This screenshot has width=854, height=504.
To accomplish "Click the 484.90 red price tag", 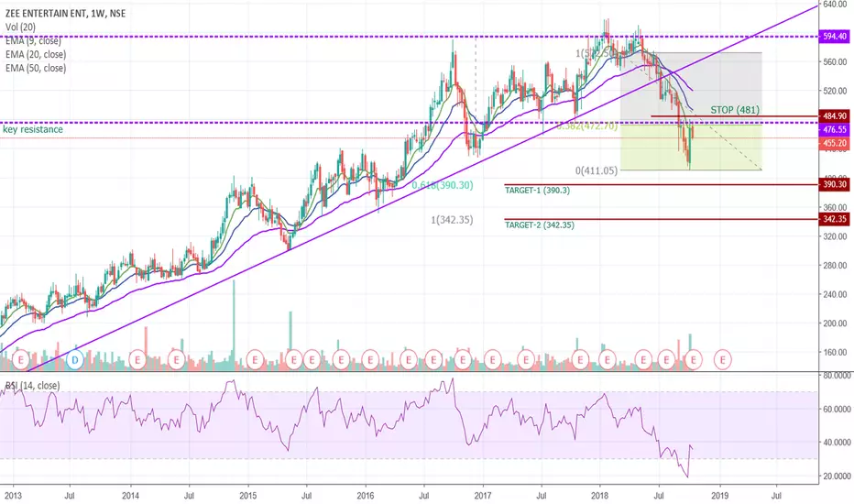I will point(835,116).
